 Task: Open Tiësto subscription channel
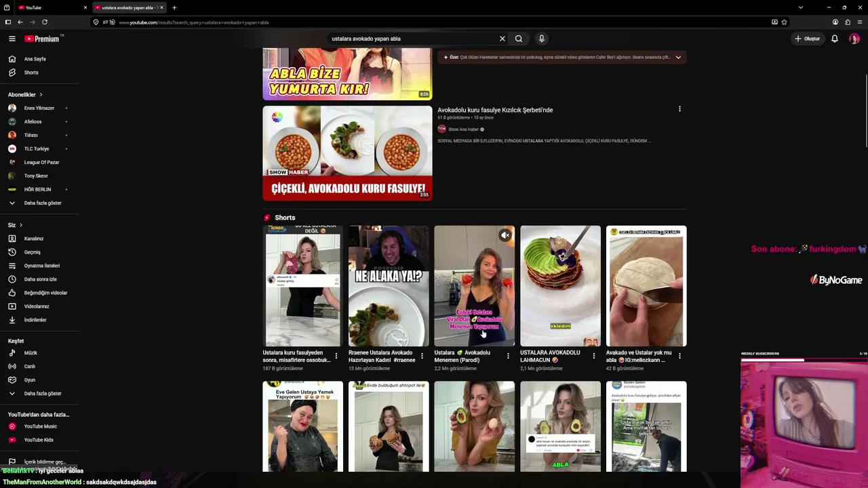click(x=31, y=136)
